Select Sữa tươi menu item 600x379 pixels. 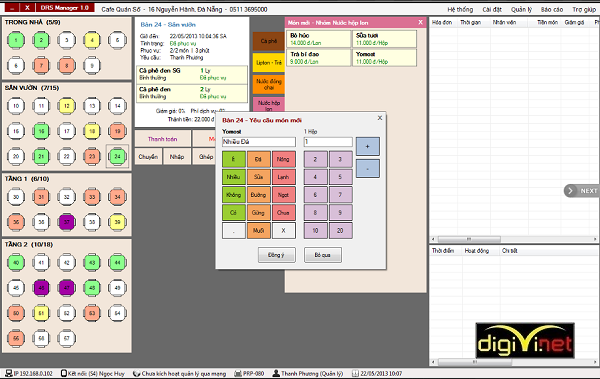(x=384, y=39)
